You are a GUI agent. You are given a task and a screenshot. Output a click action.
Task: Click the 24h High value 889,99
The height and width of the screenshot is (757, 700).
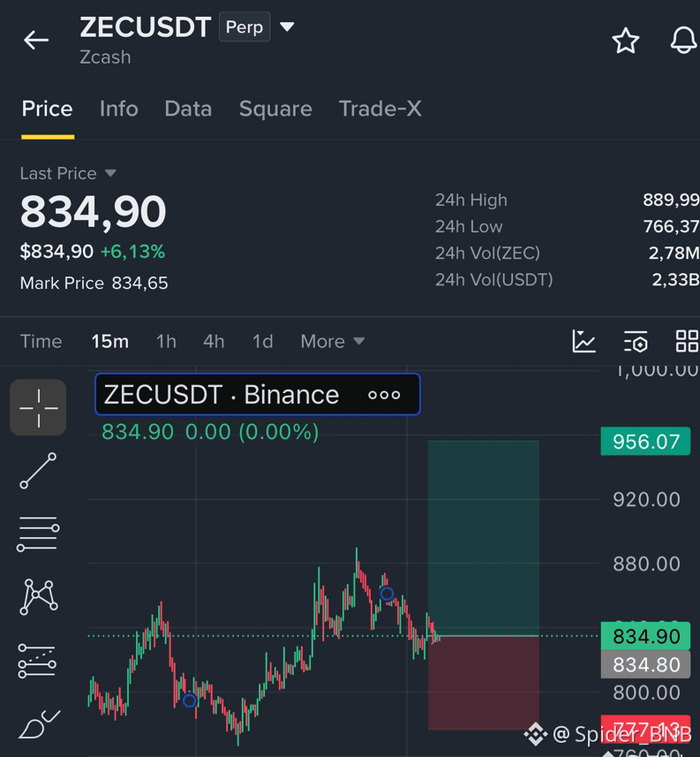[671, 200]
